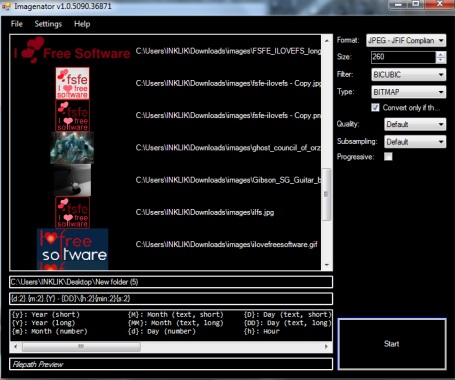Image resolution: width=455 pixels, height=380 pixels.
Task: Click the ilovefreesoftware.gif path text
Action: click(227, 245)
